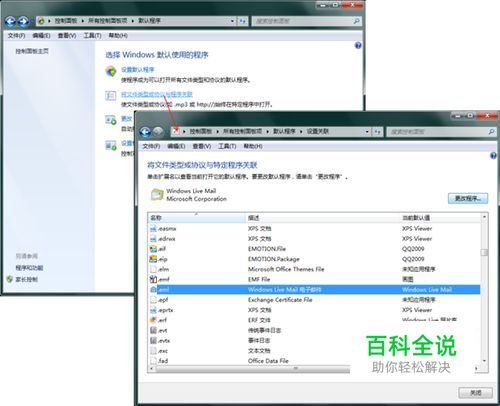Image resolution: width=500 pixels, height=406 pixels.
Task: Click 设置关联 breadcrumb in Set Associations window
Action: [318, 132]
